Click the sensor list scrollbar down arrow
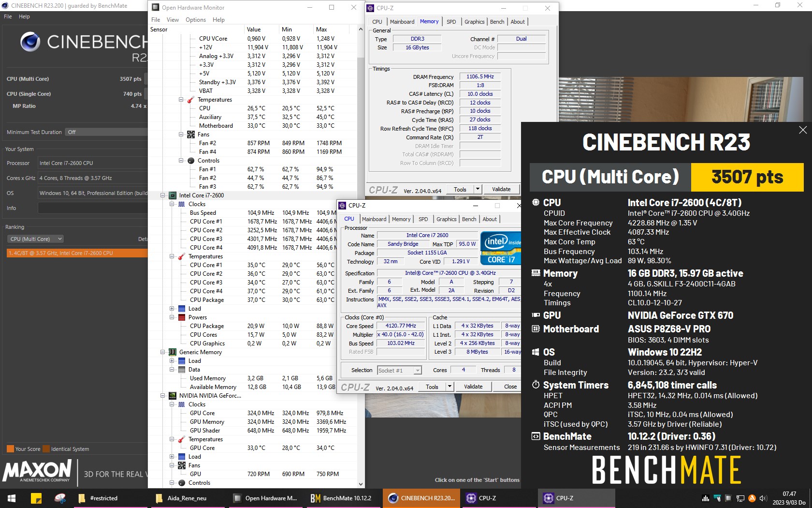 [x=361, y=484]
